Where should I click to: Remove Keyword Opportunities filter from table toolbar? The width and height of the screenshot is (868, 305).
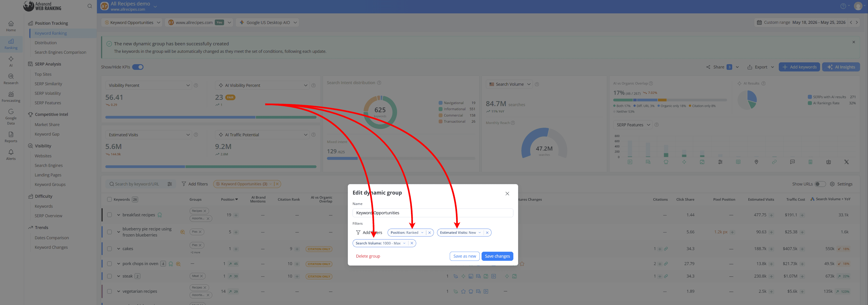click(277, 184)
